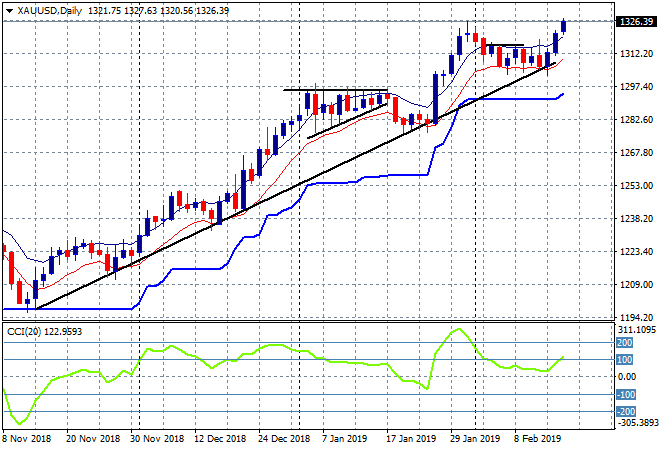Click the 1267.80 price axis label
Viewport: 660px width, 450px height.
tap(636, 153)
